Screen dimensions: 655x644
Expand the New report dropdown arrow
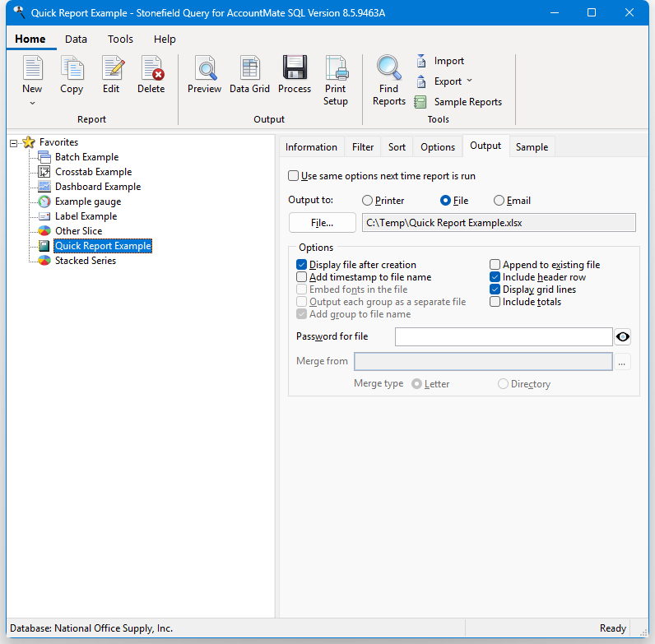(32, 104)
